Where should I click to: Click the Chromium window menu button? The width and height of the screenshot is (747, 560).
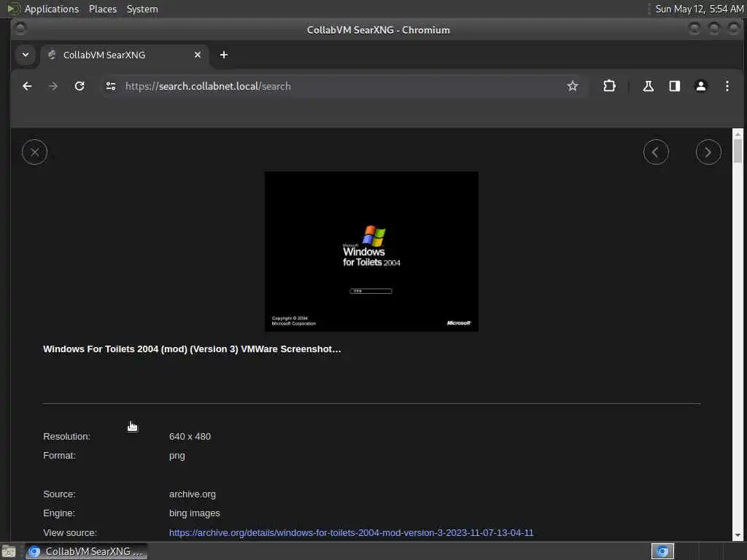(20, 29)
